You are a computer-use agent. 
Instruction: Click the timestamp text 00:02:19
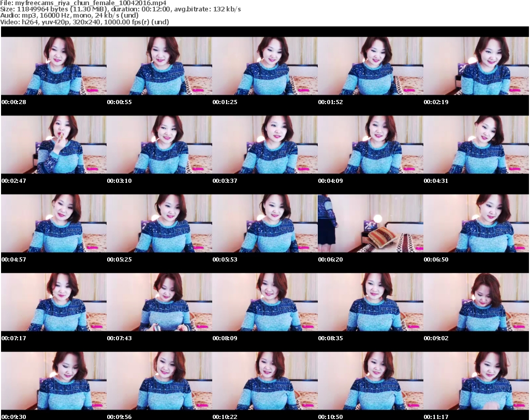[x=436, y=102]
